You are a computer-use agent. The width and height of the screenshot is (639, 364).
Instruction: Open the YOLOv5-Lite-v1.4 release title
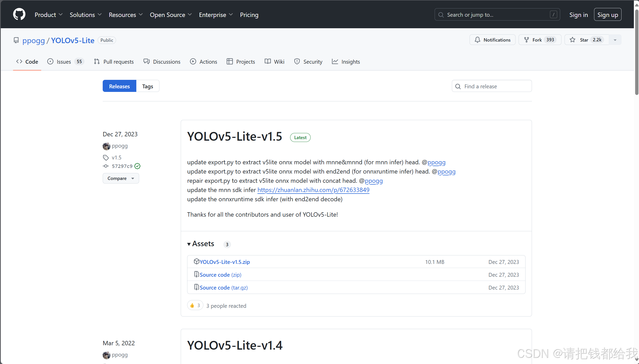click(x=235, y=345)
